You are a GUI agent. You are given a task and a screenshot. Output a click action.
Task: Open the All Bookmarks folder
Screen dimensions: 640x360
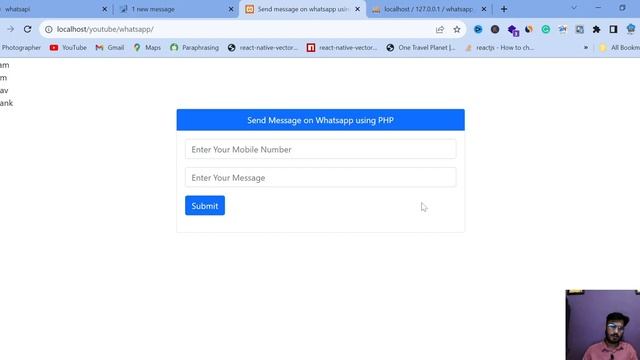pyautogui.click(x=619, y=48)
